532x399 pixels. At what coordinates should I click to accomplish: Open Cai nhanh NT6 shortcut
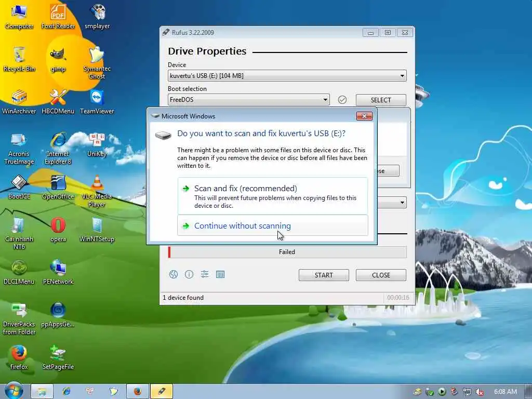19,234
